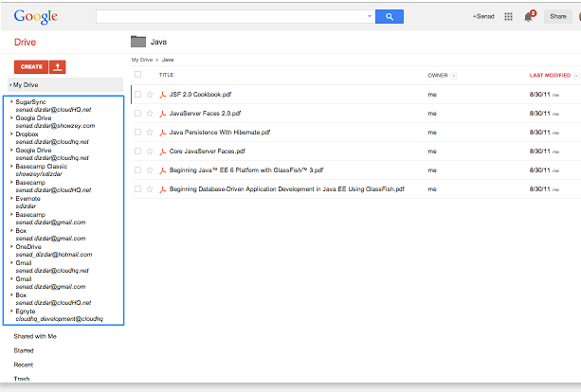Click the blue search button
The image size is (581, 392).
coord(390,17)
